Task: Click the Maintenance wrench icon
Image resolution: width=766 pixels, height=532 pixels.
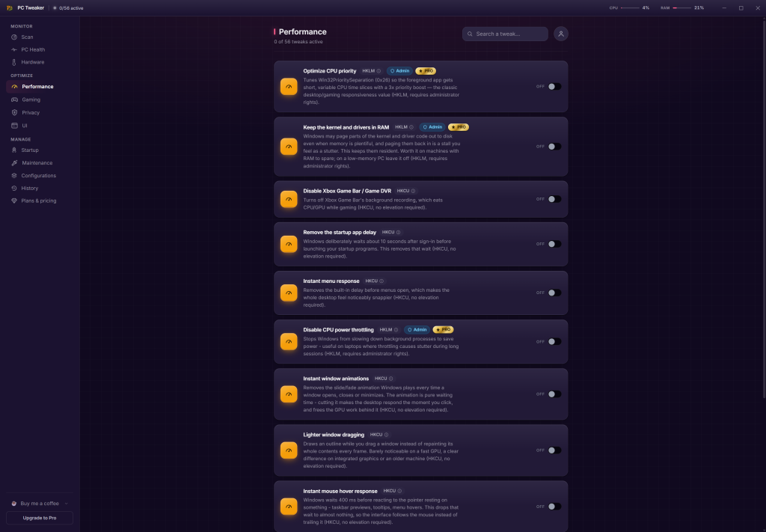Action: click(x=14, y=162)
